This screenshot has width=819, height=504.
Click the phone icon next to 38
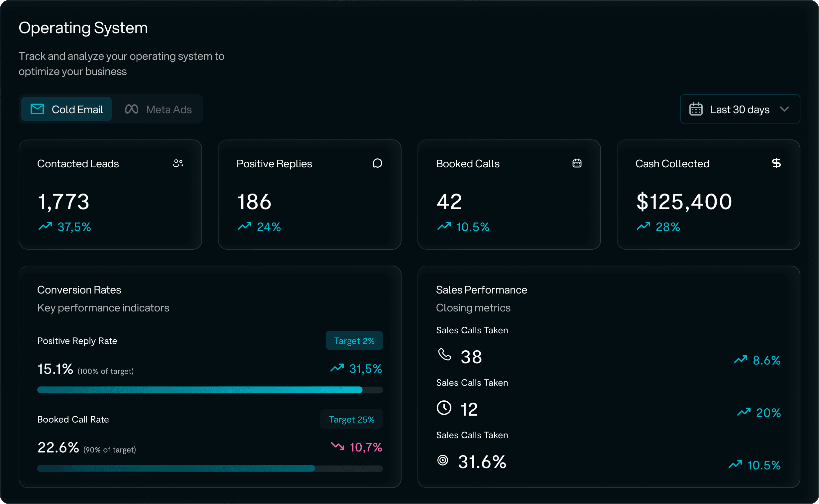pos(444,355)
